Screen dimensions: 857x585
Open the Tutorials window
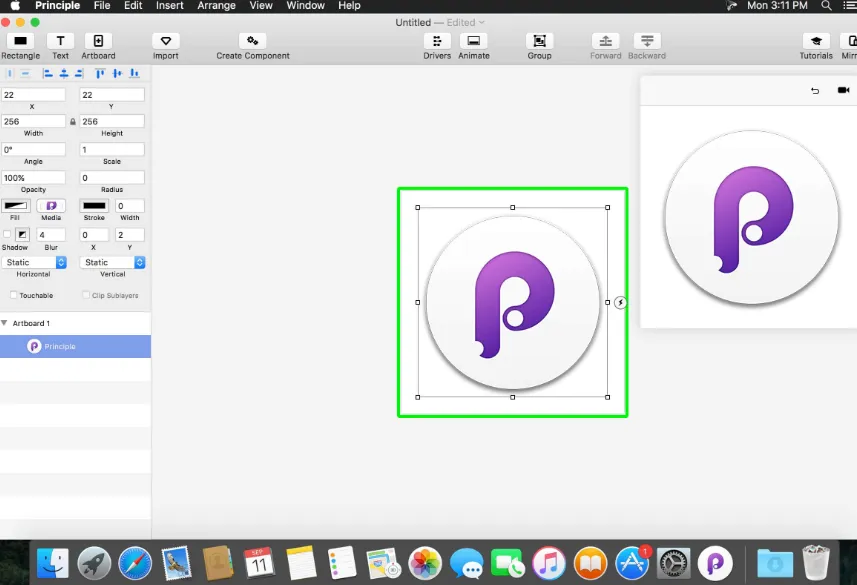(x=816, y=41)
